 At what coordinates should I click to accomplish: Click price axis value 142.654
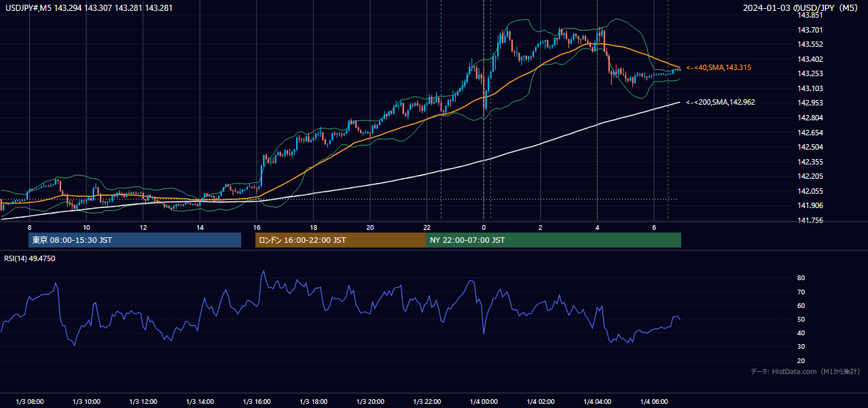[810, 133]
